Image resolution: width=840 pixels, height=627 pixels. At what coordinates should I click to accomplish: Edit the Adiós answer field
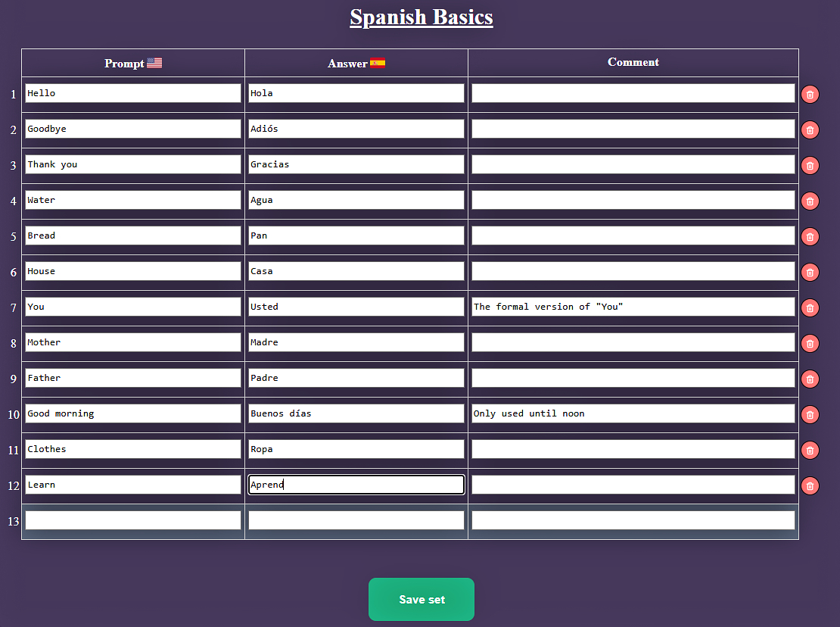(x=356, y=129)
